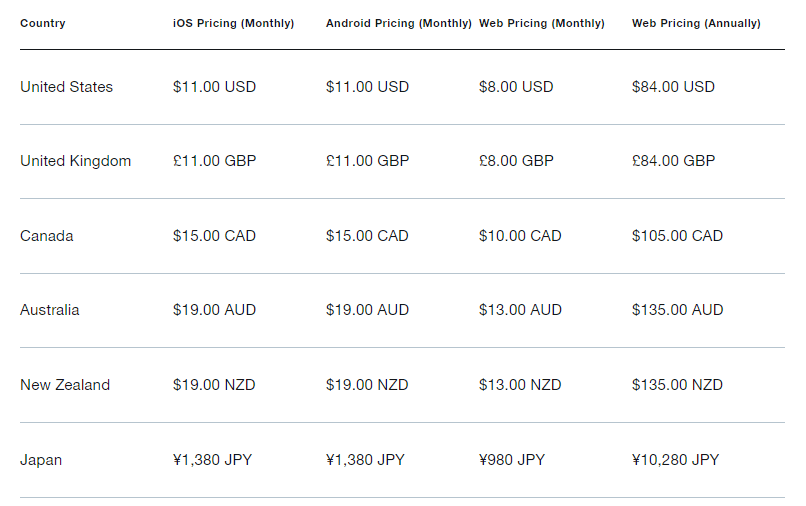Image resolution: width=806 pixels, height=506 pixels.
Task: Click the $84.00 USD annual price
Action: point(673,87)
